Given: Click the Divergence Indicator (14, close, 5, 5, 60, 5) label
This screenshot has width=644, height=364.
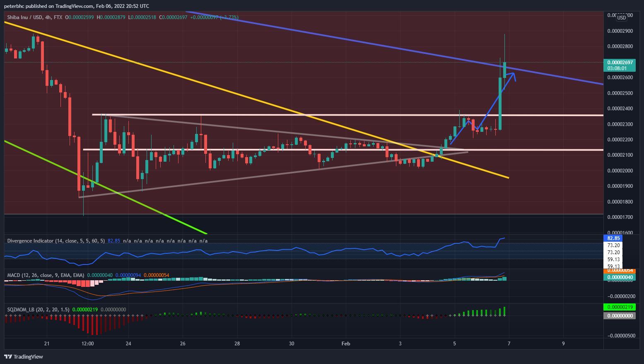Looking at the screenshot, I should pyautogui.click(x=56, y=241).
